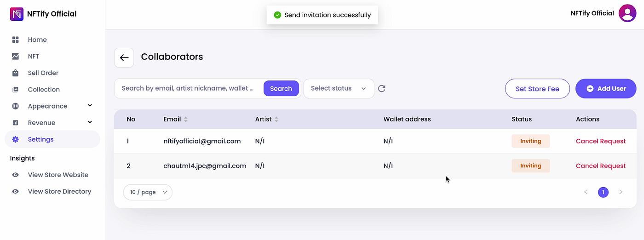Cancel Request for chautm14.jpc@gmail.com
The width and height of the screenshot is (644, 240).
click(x=600, y=166)
